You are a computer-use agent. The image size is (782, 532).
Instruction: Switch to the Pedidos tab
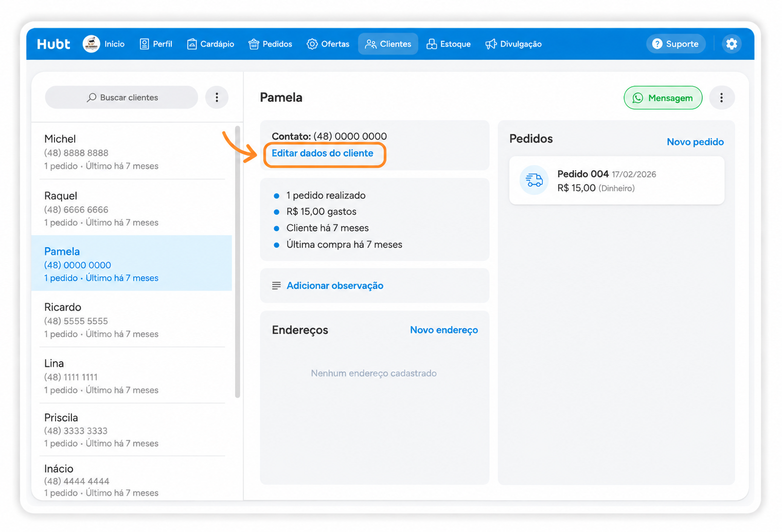coord(271,44)
